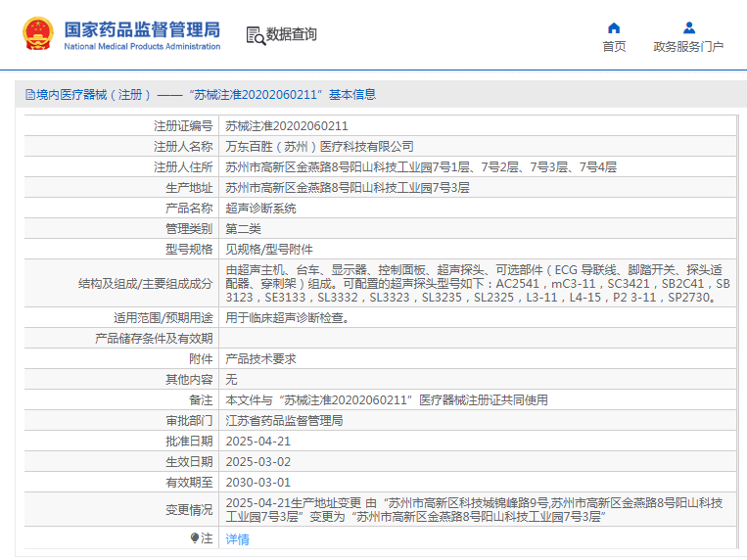The image size is (747, 560).
Task: Click 数据查询 label
Action: click(x=291, y=34)
